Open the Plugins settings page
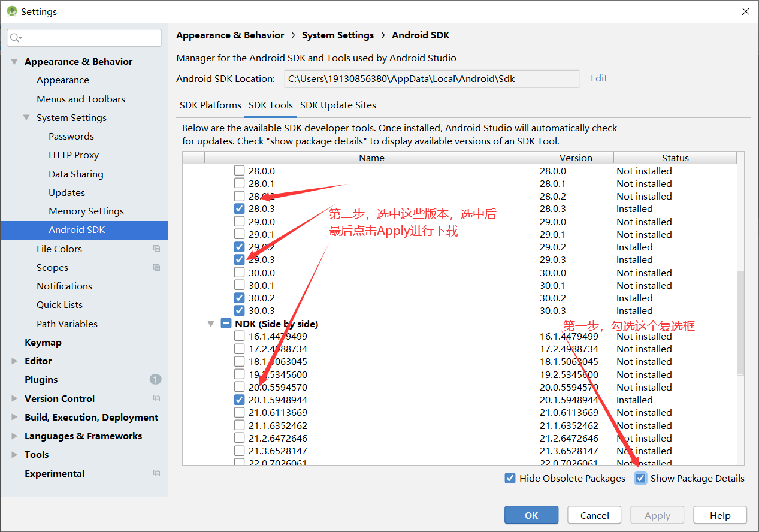The image size is (759, 532). tap(41, 379)
